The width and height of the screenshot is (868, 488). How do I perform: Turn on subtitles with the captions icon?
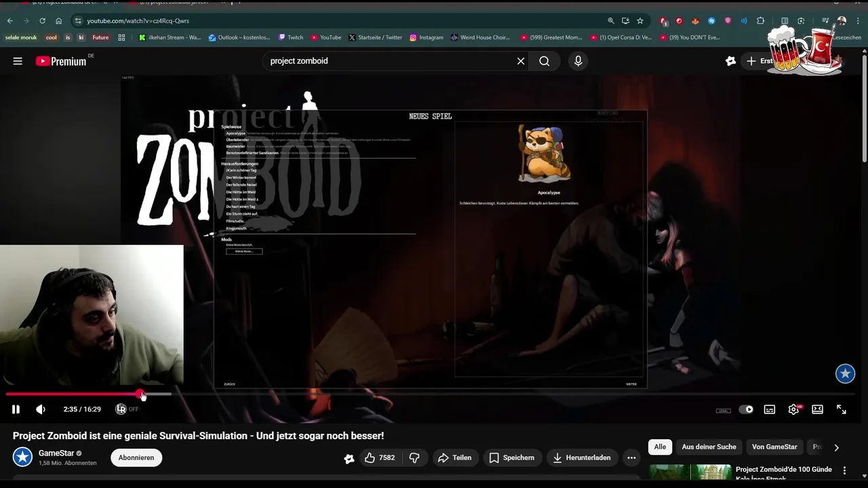(x=770, y=409)
